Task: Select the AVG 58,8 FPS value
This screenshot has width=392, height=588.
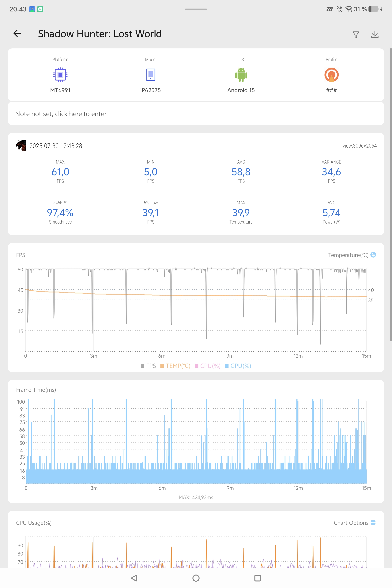Action: [x=241, y=172]
